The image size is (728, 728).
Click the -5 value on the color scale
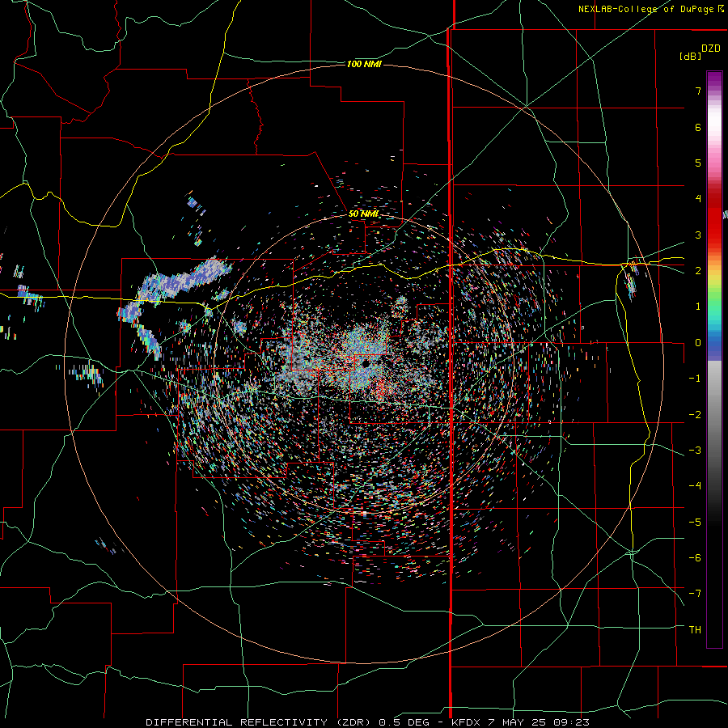695,523
